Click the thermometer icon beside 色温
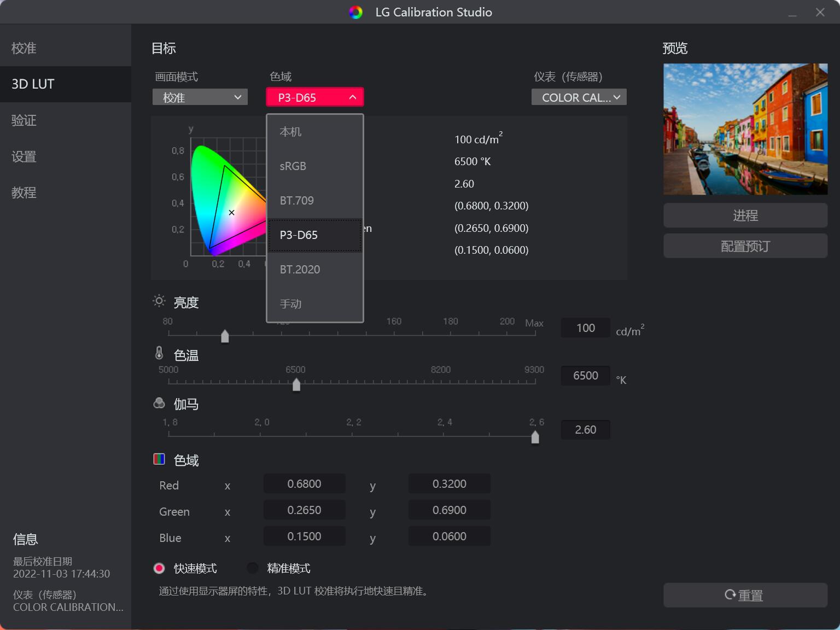 pos(159,354)
